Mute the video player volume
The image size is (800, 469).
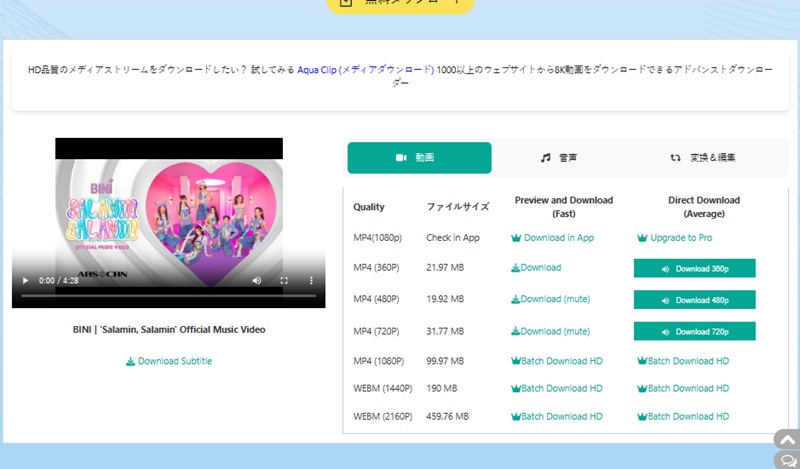click(x=256, y=281)
